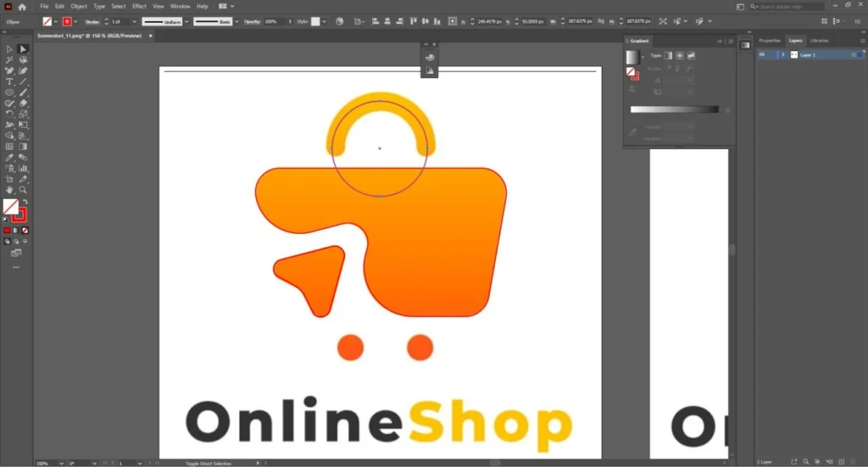Viewport: 868px width, 467px height.
Task: Open the File menu
Action: pyautogui.click(x=44, y=6)
